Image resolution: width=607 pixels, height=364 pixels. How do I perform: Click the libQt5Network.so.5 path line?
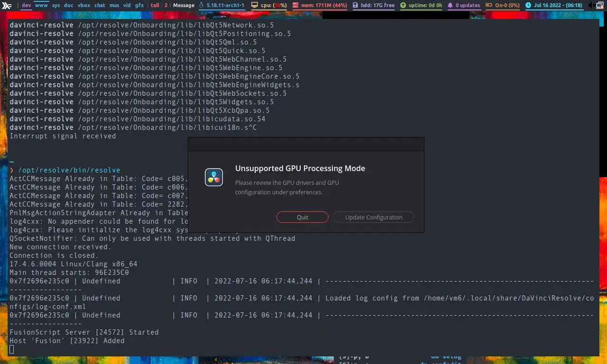point(141,25)
